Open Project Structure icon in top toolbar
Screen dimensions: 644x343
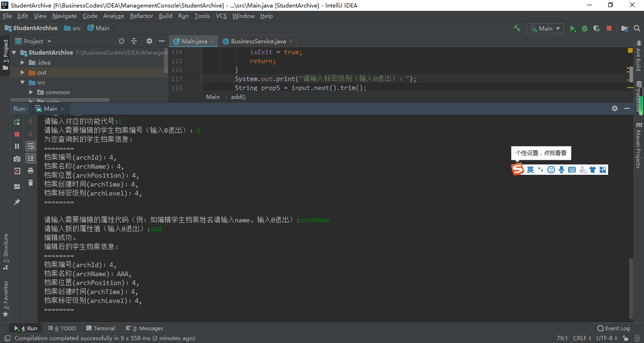tap(624, 28)
